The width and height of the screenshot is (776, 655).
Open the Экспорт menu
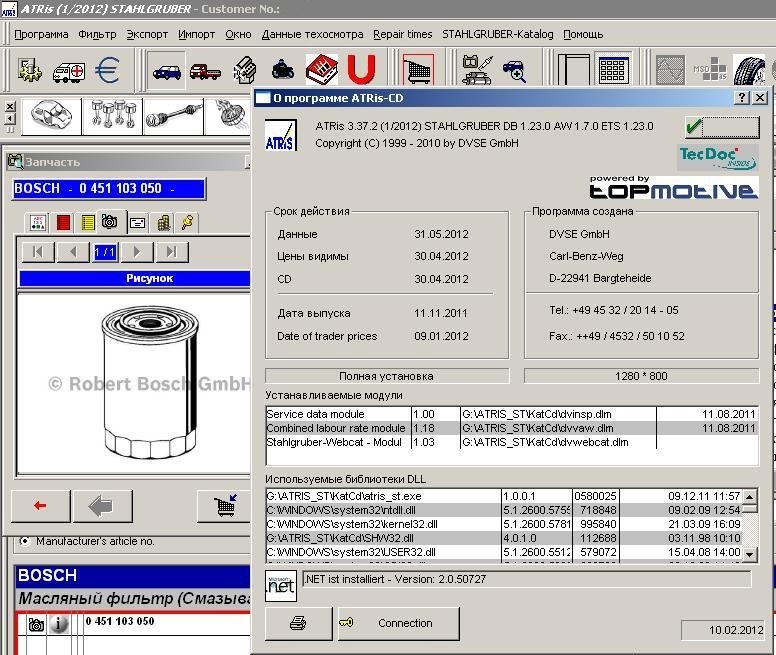pyautogui.click(x=147, y=34)
